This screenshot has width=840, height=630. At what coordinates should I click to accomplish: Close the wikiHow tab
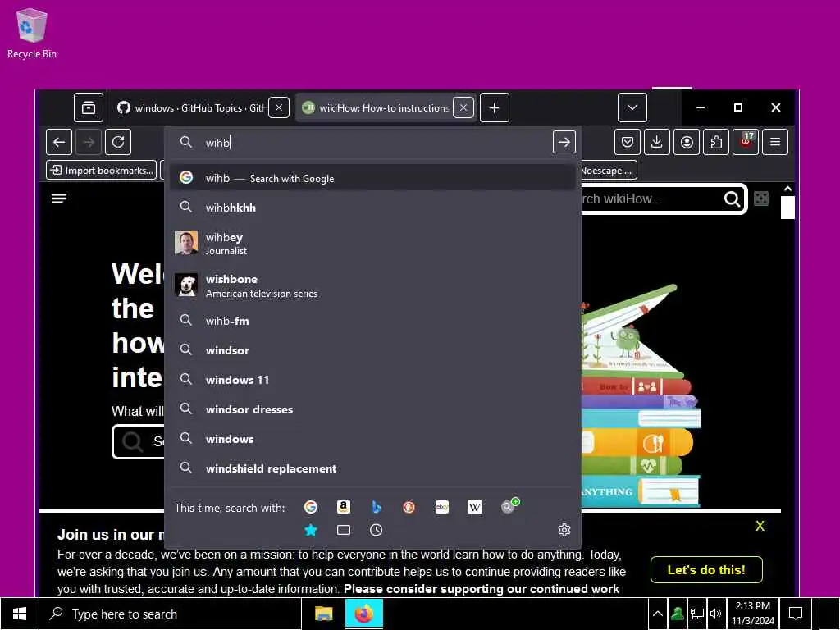point(463,107)
